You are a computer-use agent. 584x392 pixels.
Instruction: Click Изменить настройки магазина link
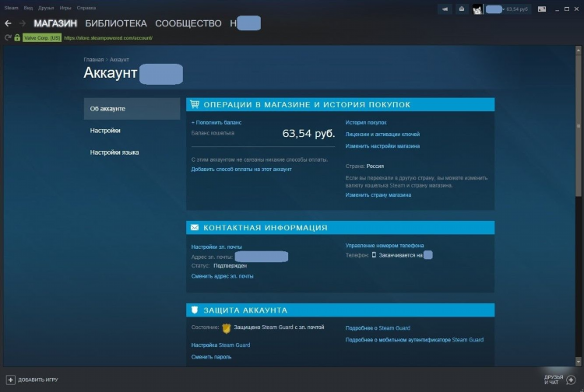coord(382,146)
